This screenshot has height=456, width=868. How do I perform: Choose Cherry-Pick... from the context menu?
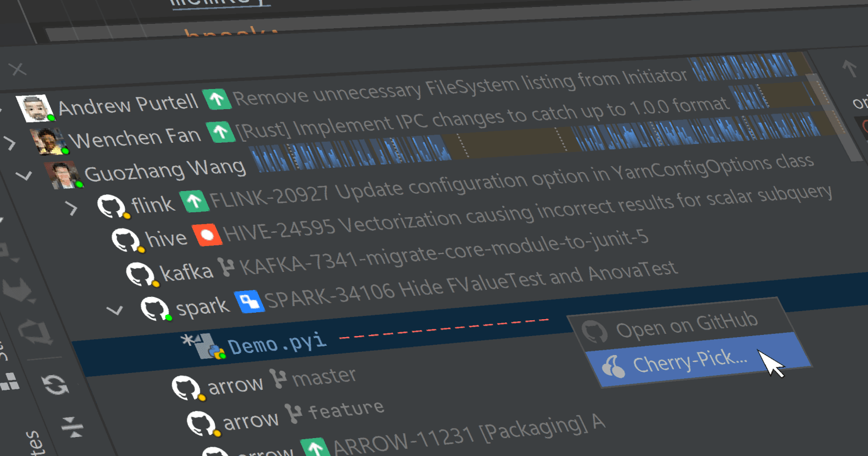(690, 361)
